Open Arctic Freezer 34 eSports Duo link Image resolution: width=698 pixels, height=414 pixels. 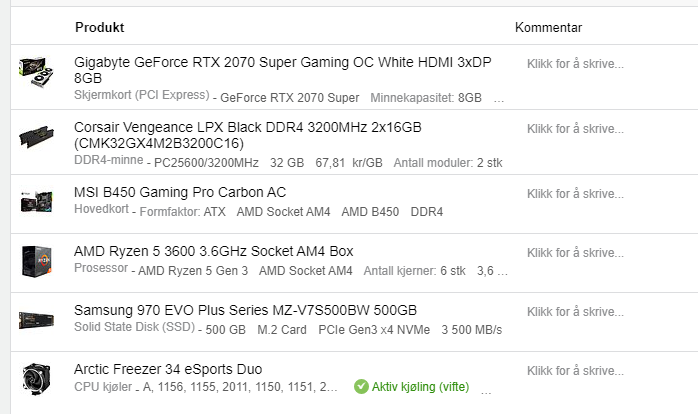168,369
